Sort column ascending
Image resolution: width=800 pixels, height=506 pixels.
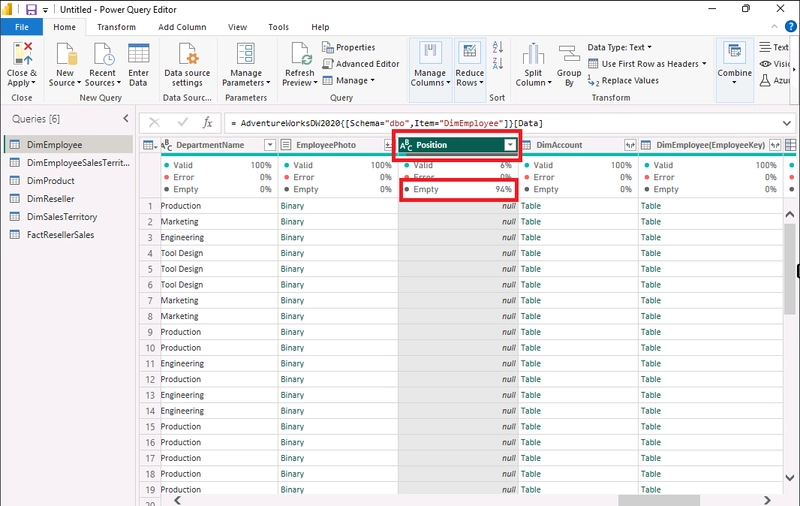click(497, 47)
